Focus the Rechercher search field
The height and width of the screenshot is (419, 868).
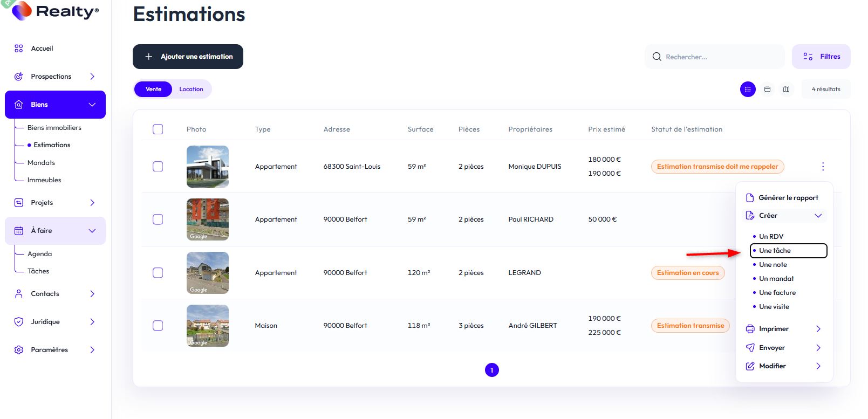click(x=717, y=57)
